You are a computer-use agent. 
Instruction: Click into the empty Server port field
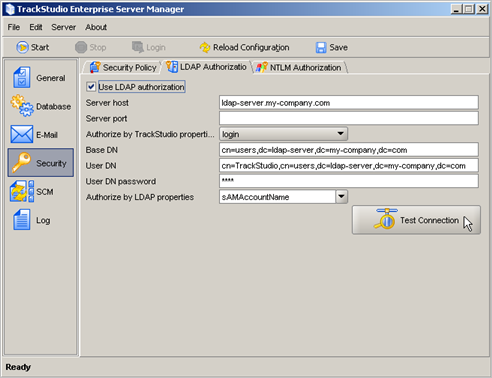[x=349, y=118]
